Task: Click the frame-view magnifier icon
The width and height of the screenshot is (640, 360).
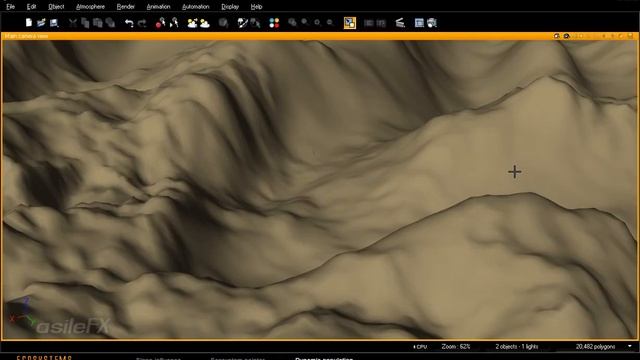Action: [318, 22]
